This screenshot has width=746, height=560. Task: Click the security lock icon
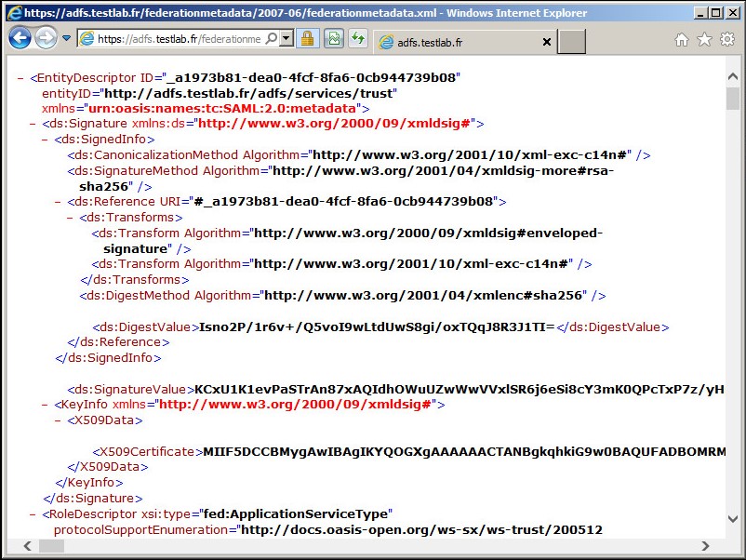click(307, 38)
